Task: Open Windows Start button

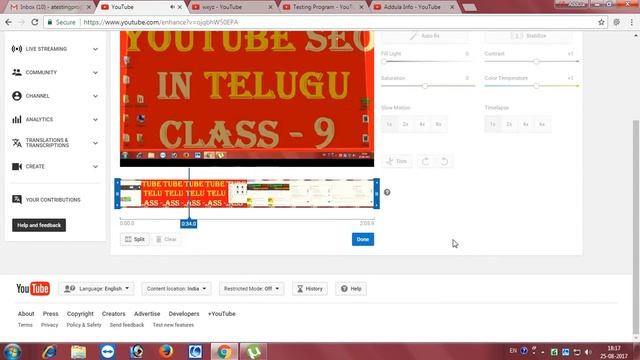Action: click(x=13, y=351)
